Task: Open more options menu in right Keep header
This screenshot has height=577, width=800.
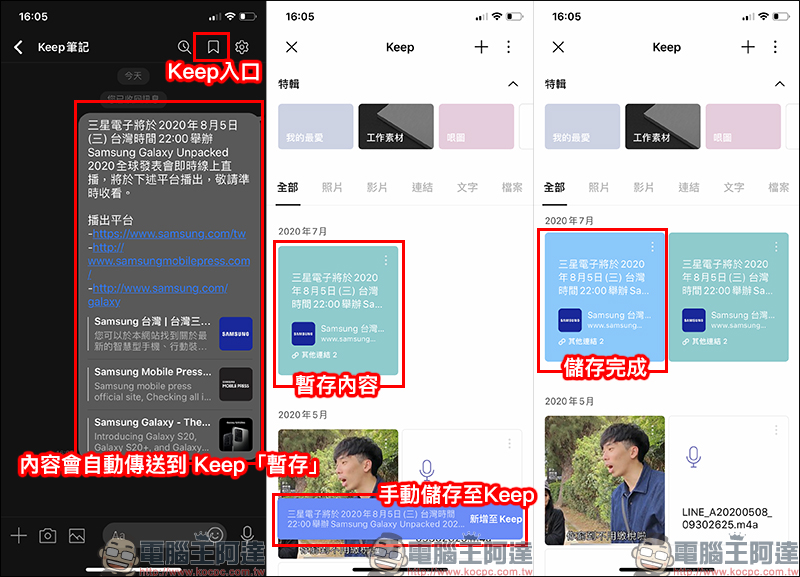Action: pyautogui.click(x=776, y=47)
